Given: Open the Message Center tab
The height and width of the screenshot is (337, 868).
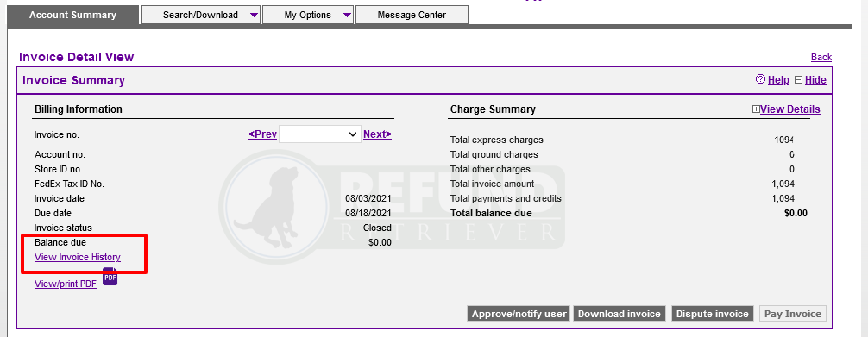Looking at the screenshot, I should [412, 15].
